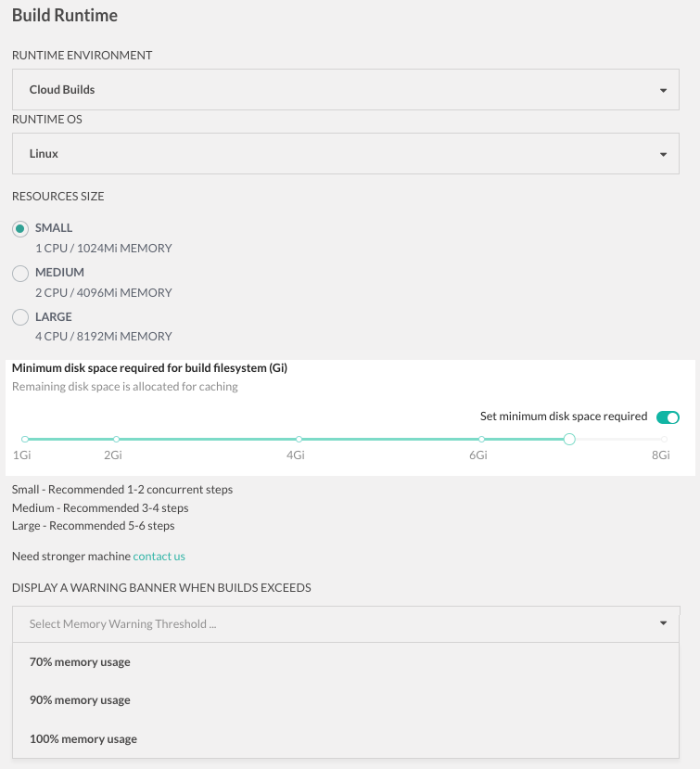
Task: Click the Linux runtime OS field
Action: click(x=346, y=153)
